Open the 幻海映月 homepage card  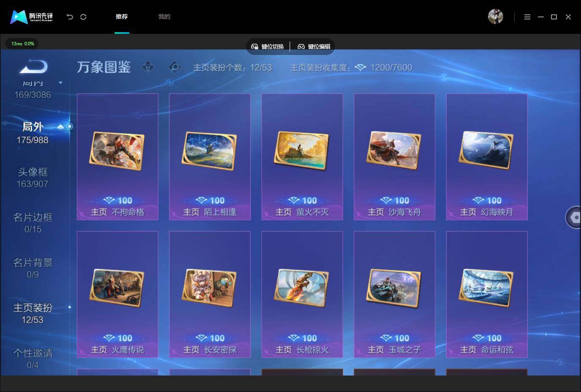point(487,157)
